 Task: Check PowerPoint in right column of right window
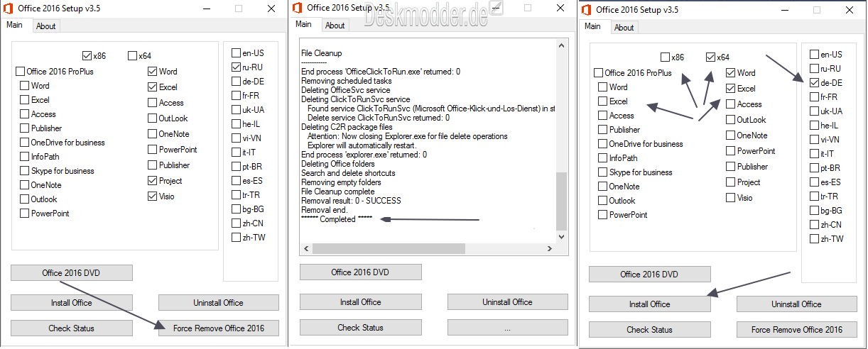coord(731,151)
